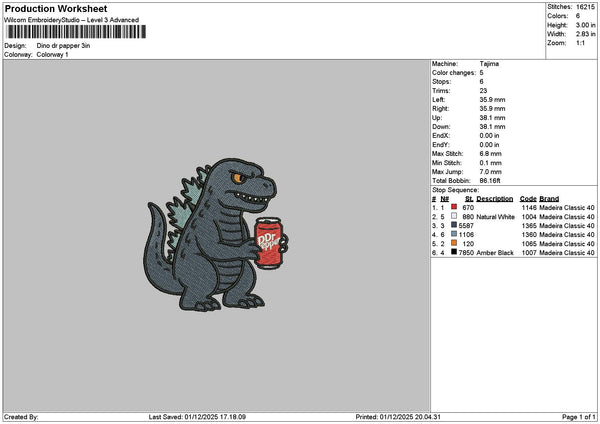This screenshot has height=424, width=600.
Task: Click the 'Page 1 of 1' footer text
Action: 579,417
